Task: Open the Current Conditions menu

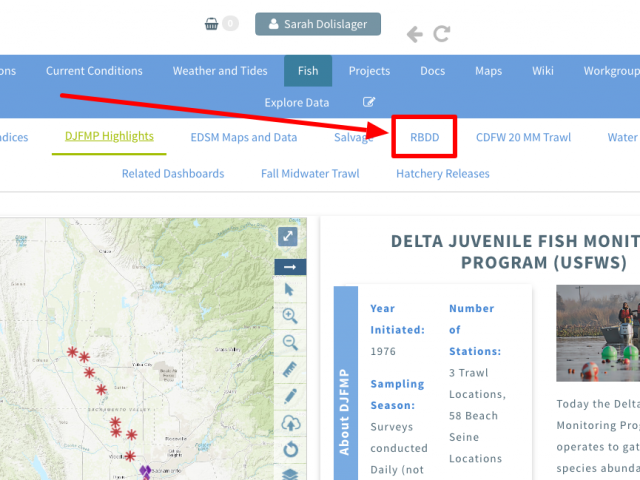Action: (x=94, y=71)
